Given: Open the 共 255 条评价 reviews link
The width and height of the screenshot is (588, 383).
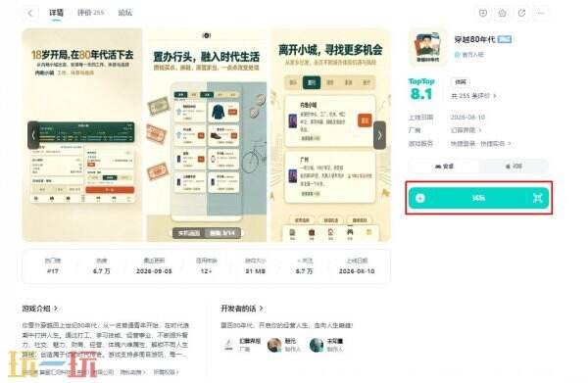Looking at the screenshot, I should pyautogui.click(x=473, y=96).
